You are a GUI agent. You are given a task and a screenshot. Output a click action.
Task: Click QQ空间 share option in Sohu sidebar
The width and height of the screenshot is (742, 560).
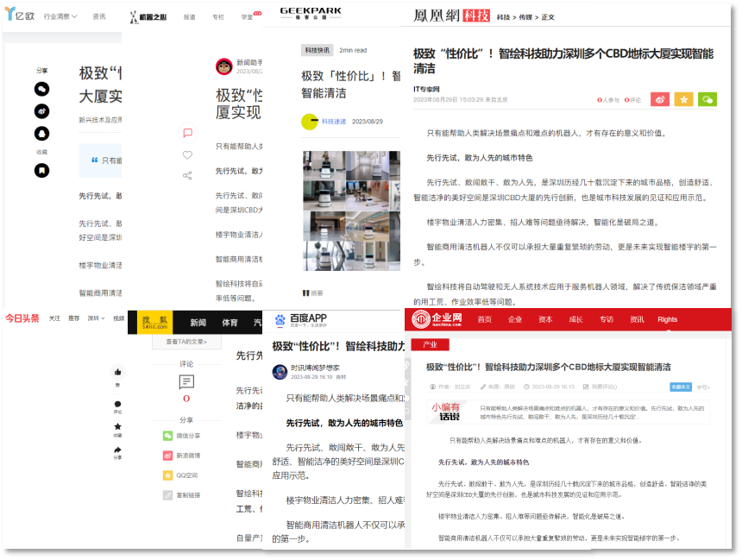[x=168, y=475]
